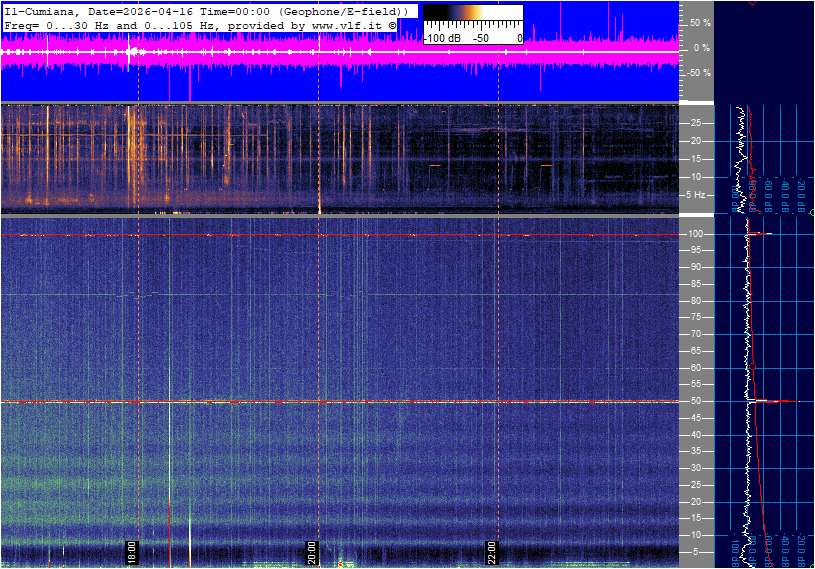815x569 pixels.
Task: Click the 35 tick on the frequency axis
Action: pyautogui.click(x=695, y=452)
